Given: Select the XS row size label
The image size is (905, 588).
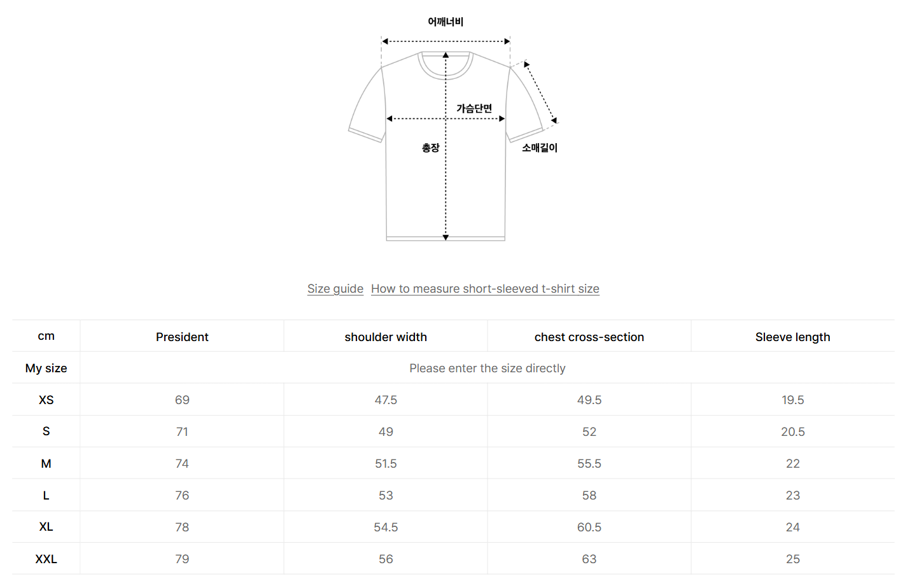Looking at the screenshot, I should pyautogui.click(x=46, y=400).
